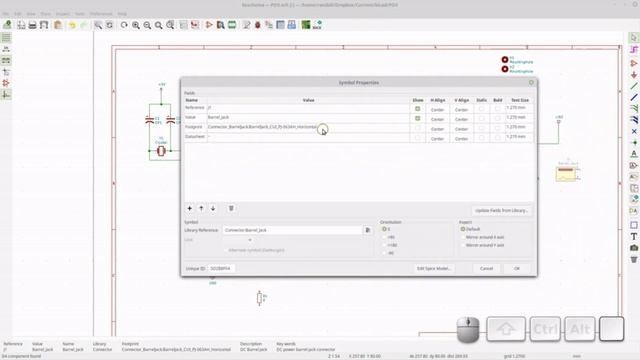Click the Plot schematic icon
Screen dimensions: 640x360
pyautogui.click(x=44, y=25)
